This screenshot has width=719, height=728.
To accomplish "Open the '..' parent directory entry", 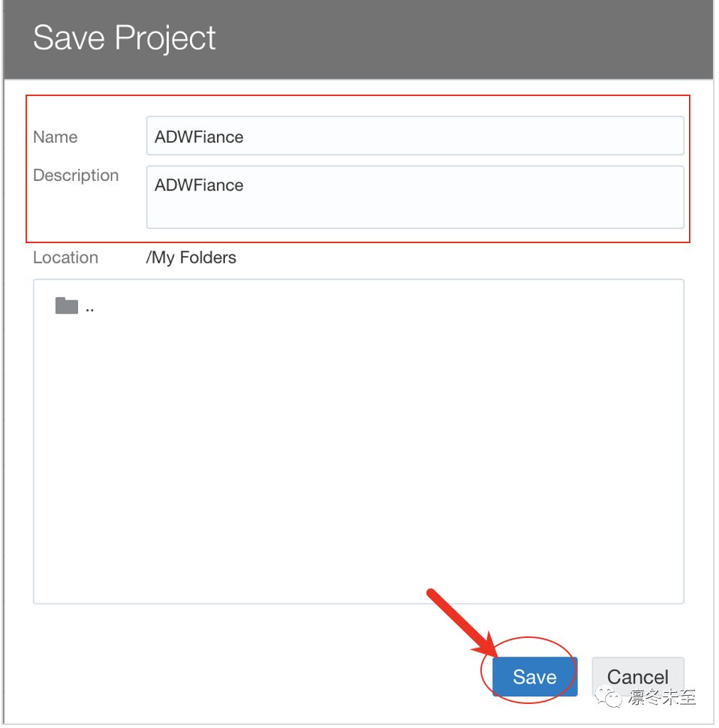I will [x=75, y=306].
